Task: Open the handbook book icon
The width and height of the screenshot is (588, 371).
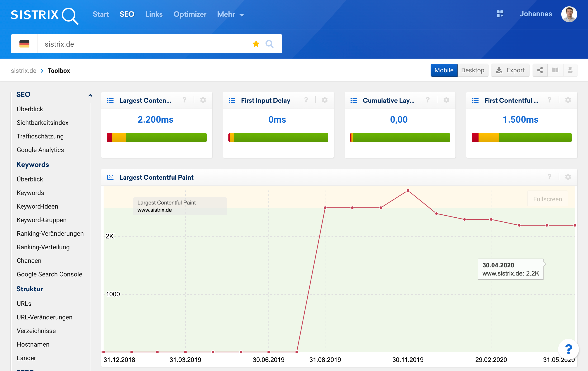Action: click(x=555, y=70)
